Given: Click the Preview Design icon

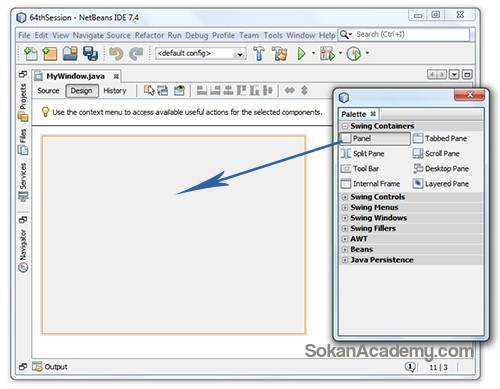Looking at the screenshot, I should coord(179,90).
